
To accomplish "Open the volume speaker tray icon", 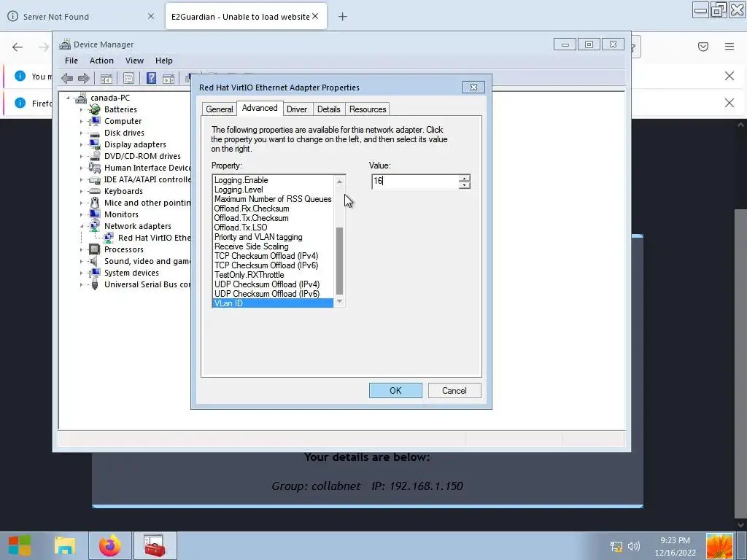I will (634, 546).
